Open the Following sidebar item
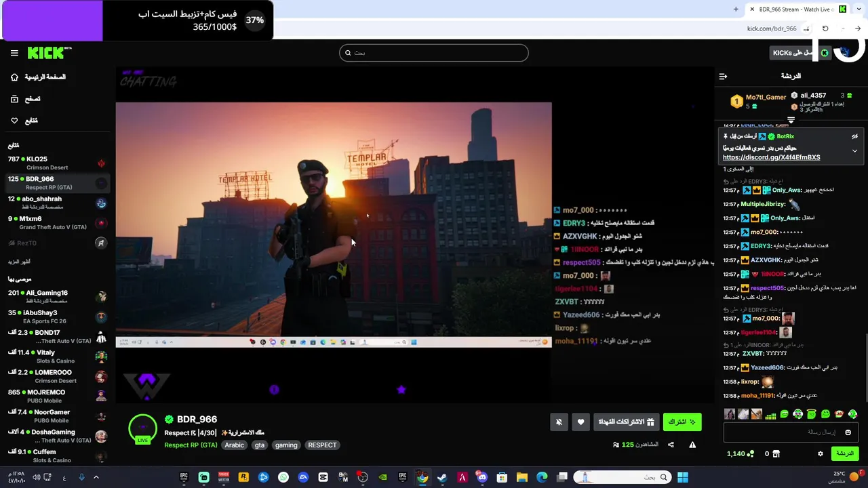This screenshot has height=488, width=868. pos(24,121)
